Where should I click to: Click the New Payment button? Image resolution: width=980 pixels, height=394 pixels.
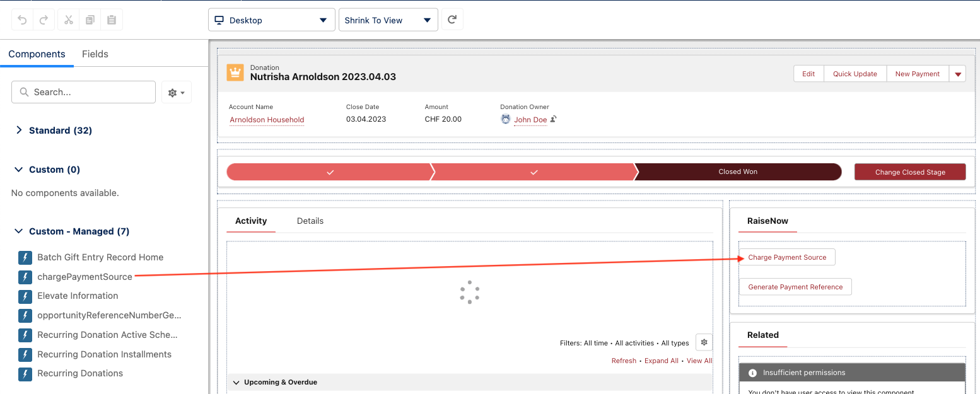[x=918, y=74]
